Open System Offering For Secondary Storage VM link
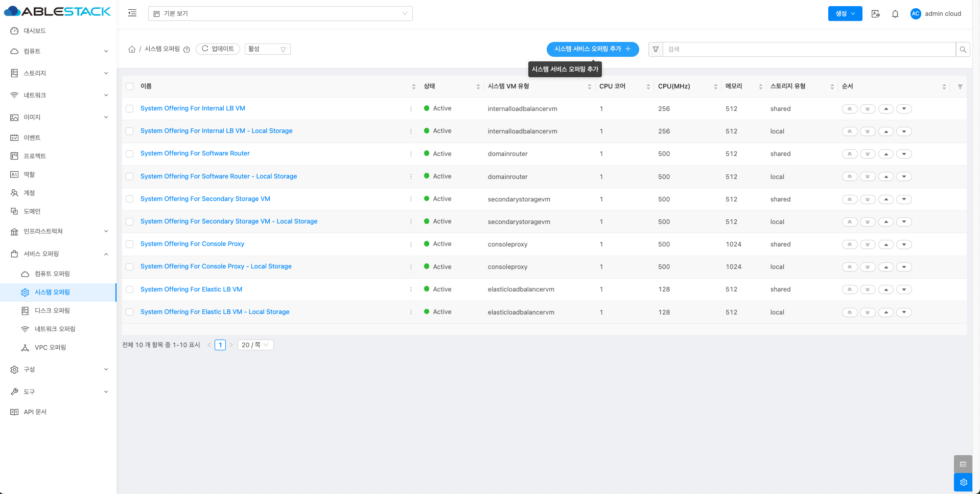The width and height of the screenshot is (980, 494). [x=205, y=199]
